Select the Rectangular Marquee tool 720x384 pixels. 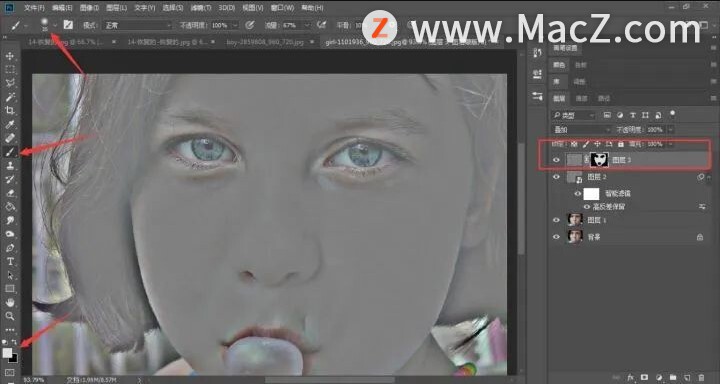10,70
